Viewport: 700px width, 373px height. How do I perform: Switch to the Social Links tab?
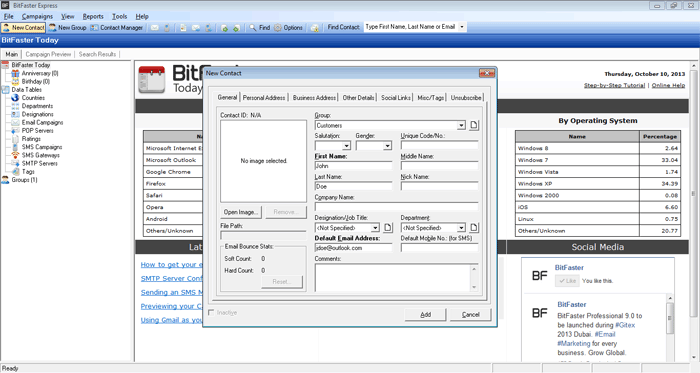(396, 98)
